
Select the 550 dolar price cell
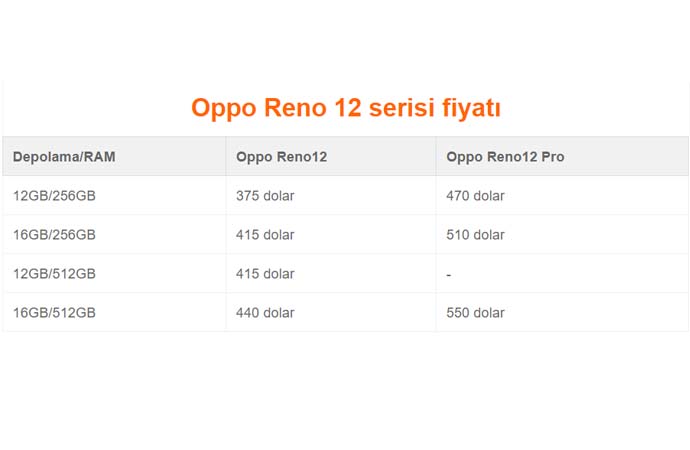pos(475,313)
